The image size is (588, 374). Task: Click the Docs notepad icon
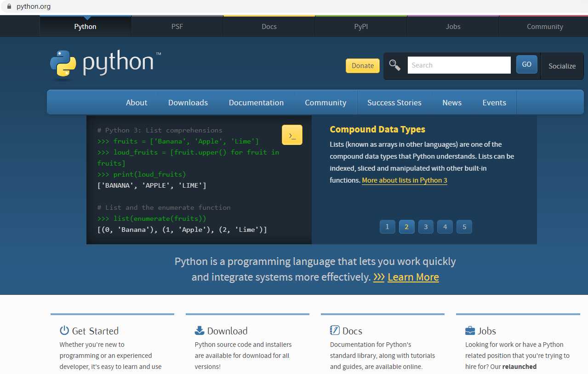tap(335, 330)
